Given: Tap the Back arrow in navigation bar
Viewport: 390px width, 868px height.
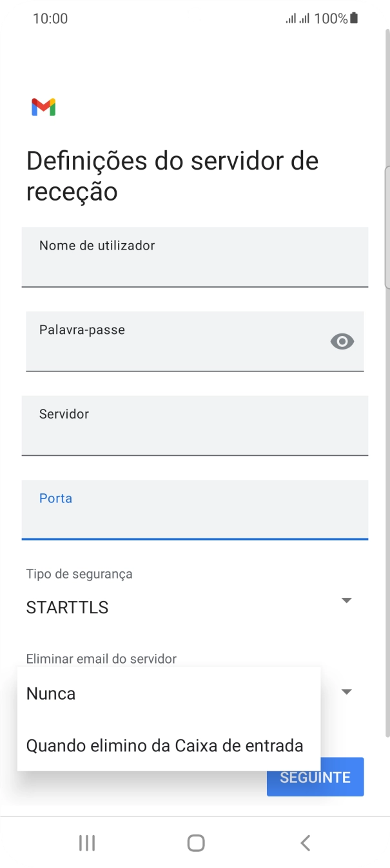Looking at the screenshot, I should [304, 842].
